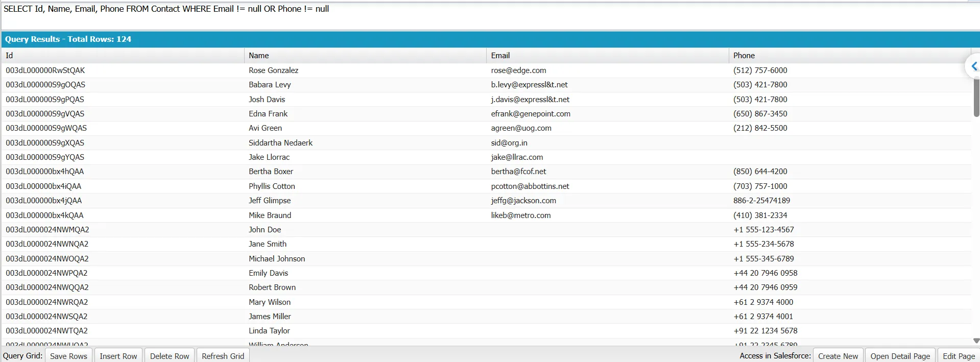The height and width of the screenshot is (362, 980).
Task: Click the Create New button
Action: (838, 356)
